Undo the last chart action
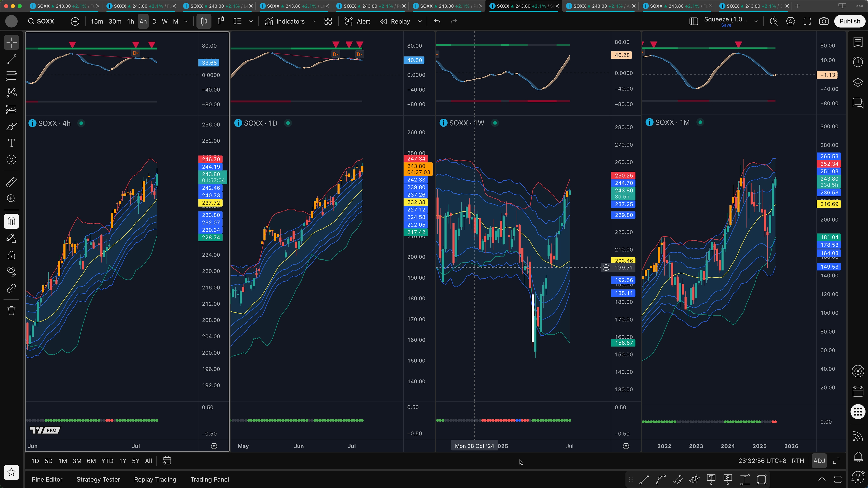 click(437, 21)
